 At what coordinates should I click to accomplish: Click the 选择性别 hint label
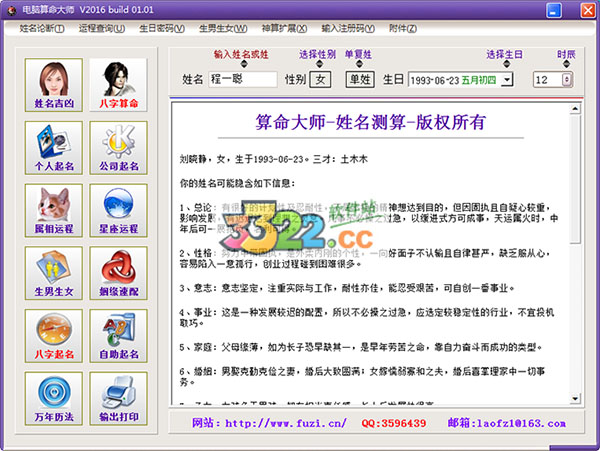[x=318, y=54]
